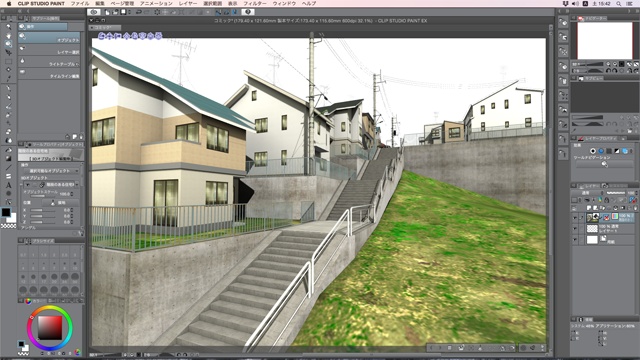
Task: Select the Pen tool
Action: (8, 89)
